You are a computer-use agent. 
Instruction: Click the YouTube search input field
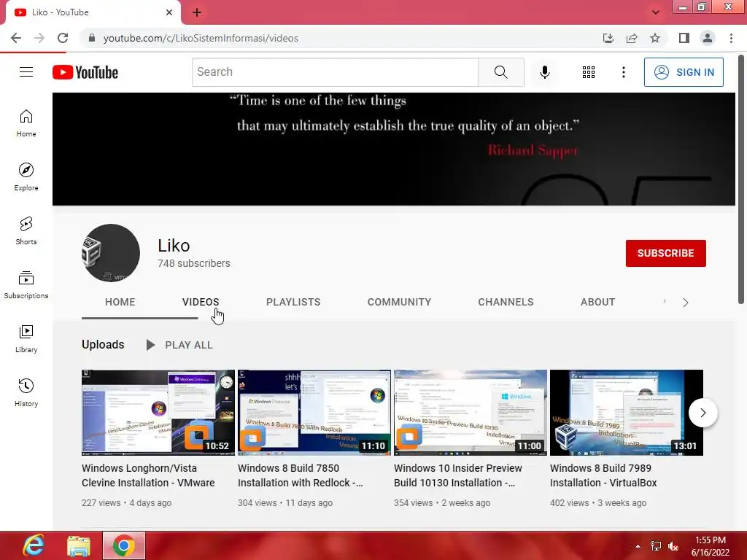pos(336,72)
